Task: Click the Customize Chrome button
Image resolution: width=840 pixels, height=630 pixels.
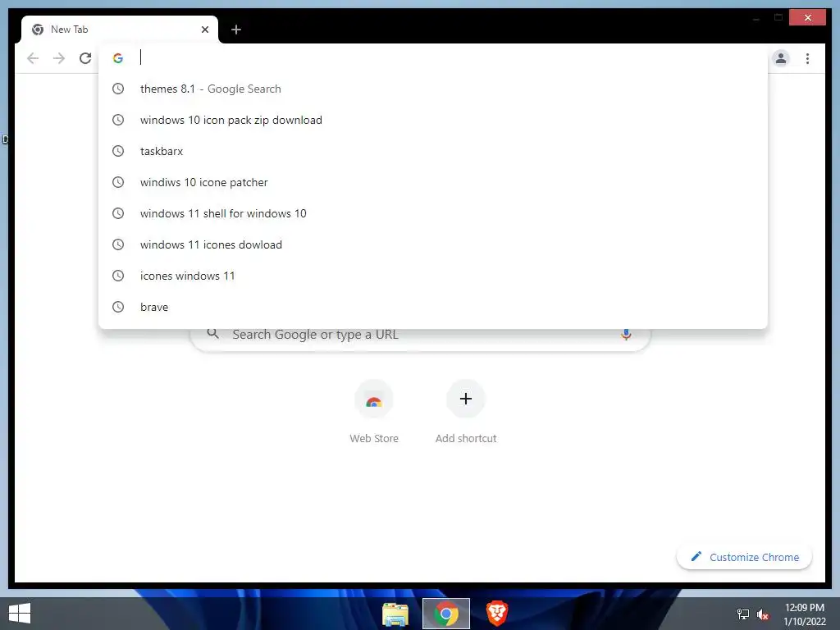Action: 744,557
